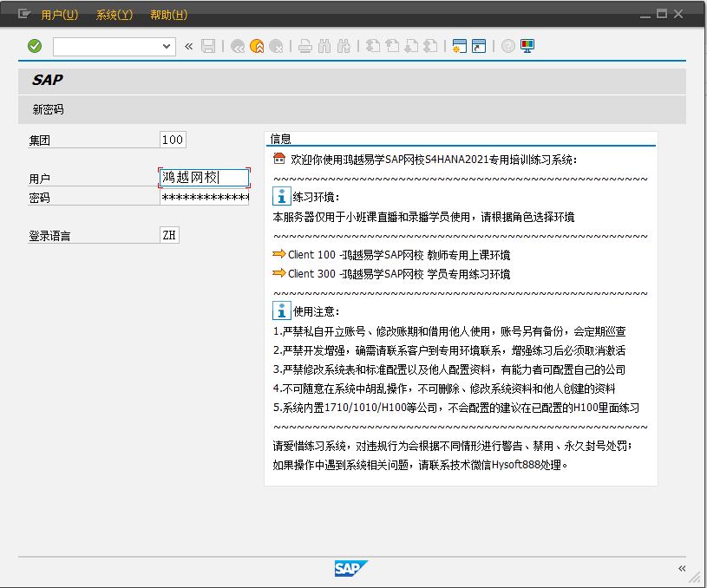Viewport: 707px width, 588px height.
Task: Click rule 1 about 严禁私自开立账号
Action: coord(449,331)
